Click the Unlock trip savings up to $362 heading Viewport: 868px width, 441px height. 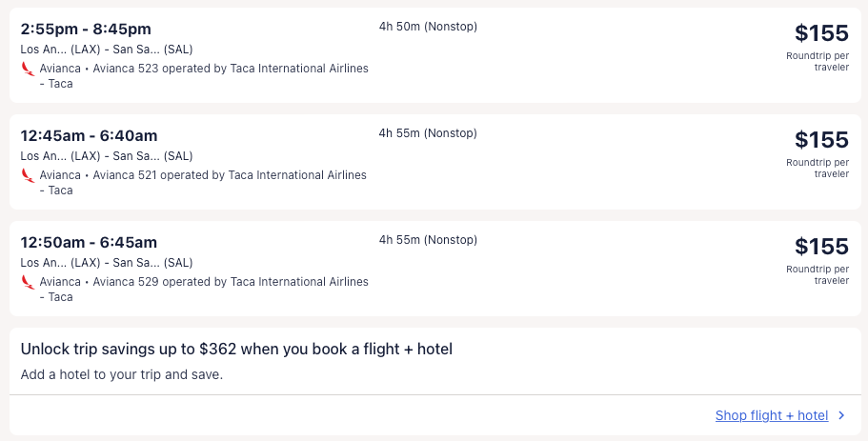coord(236,350)
